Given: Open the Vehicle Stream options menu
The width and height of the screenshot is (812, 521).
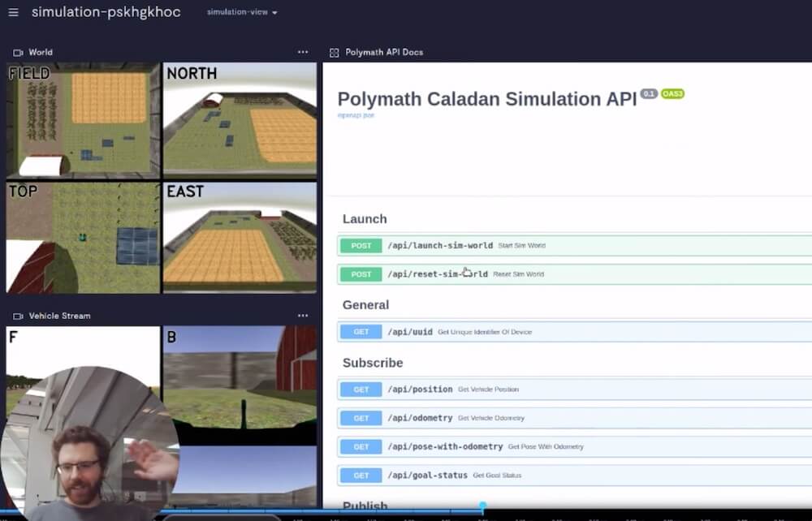Looking at the screenshot, I should click(x=303, y=315).
